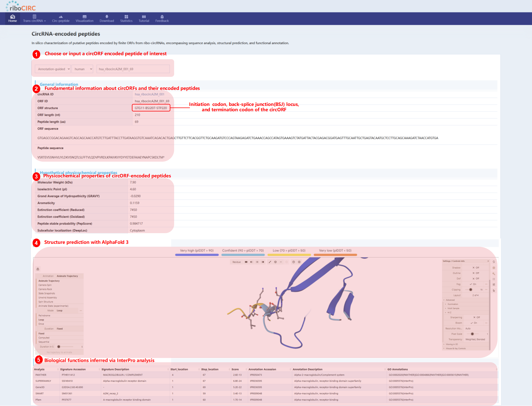Click the reset camera icon beside settings panel
This screenshot has width=532, height=406.
494,262
